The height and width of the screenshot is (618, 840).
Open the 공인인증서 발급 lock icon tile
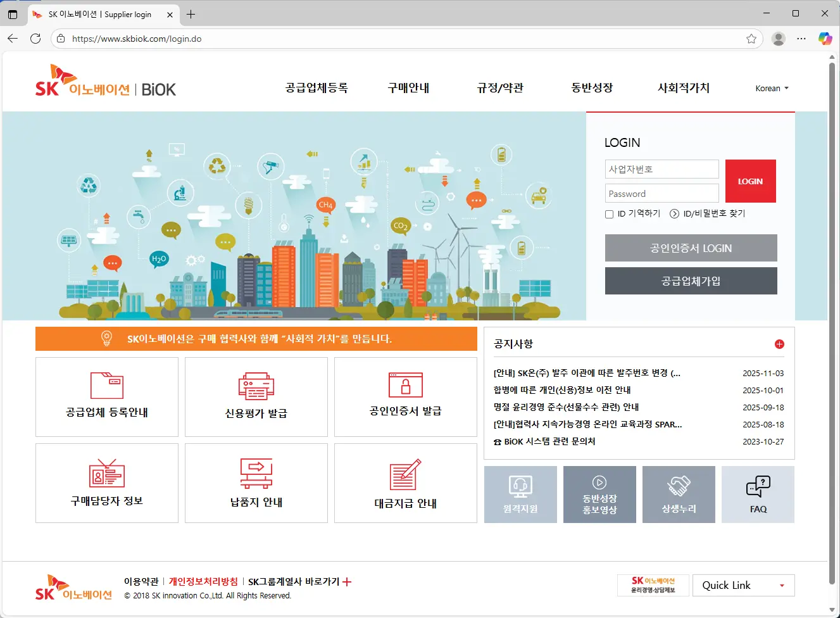pyautogui.click(x=406, y=397)
